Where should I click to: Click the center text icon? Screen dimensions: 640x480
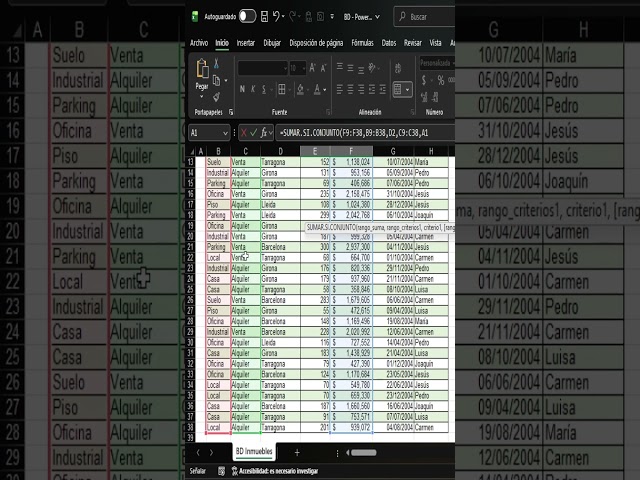(350, 89)
